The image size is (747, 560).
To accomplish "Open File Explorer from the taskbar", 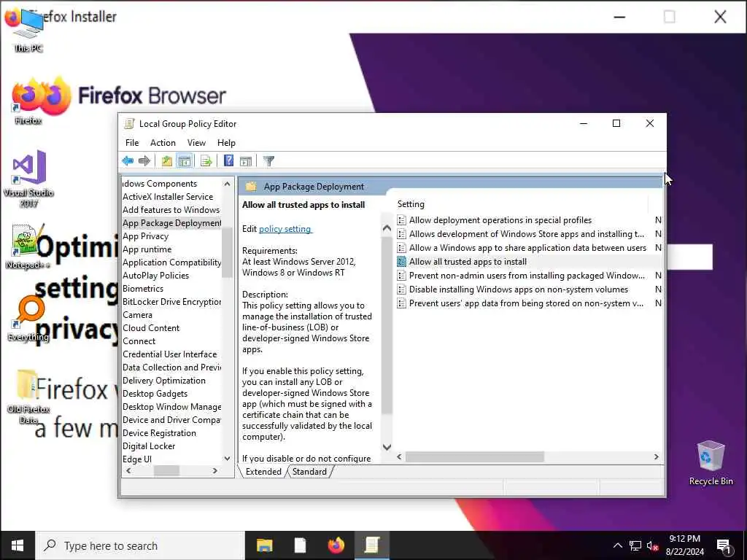I will point(264,545).
